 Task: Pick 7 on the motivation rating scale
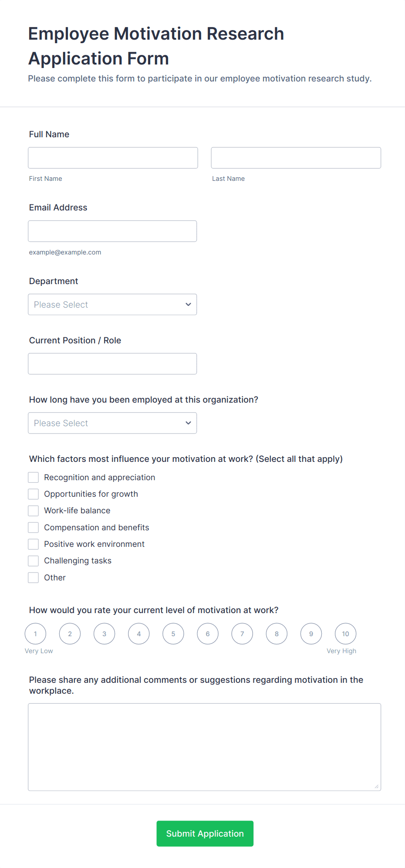point(242,634)
